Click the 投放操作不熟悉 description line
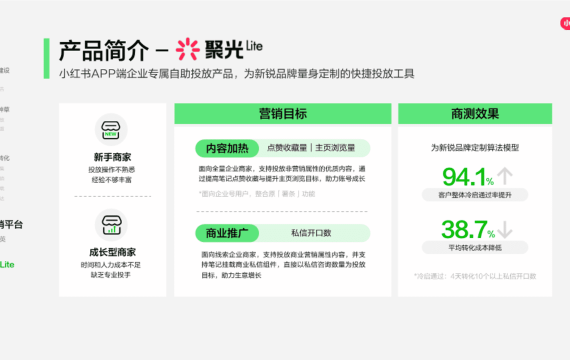 pos(112,170)
